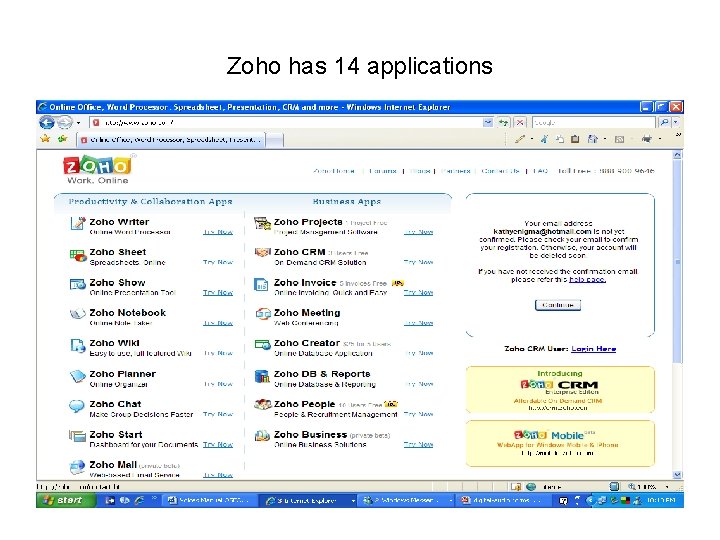Image resolution: width=720 pixels, height=540 pixels.
Task: Click the page vertical scrollbar down arrow
Action: 677,475
